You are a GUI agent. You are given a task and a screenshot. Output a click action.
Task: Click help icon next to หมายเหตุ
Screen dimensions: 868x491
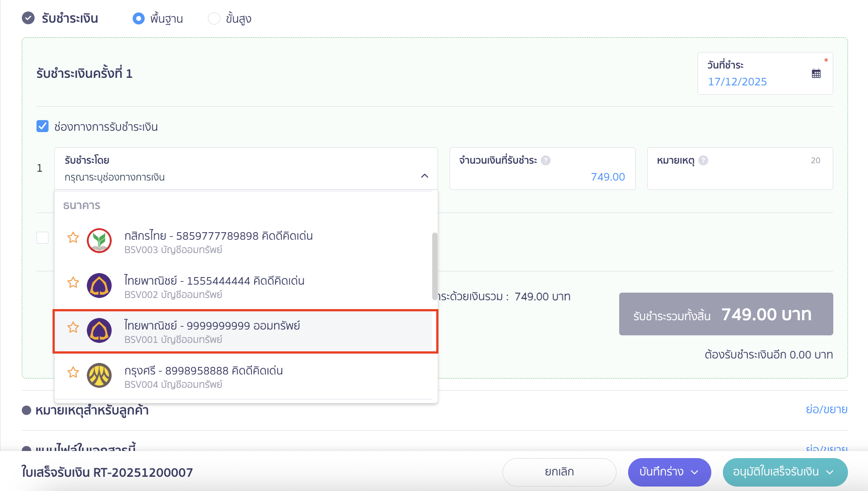pyautogui.click(x=703, y=161)
